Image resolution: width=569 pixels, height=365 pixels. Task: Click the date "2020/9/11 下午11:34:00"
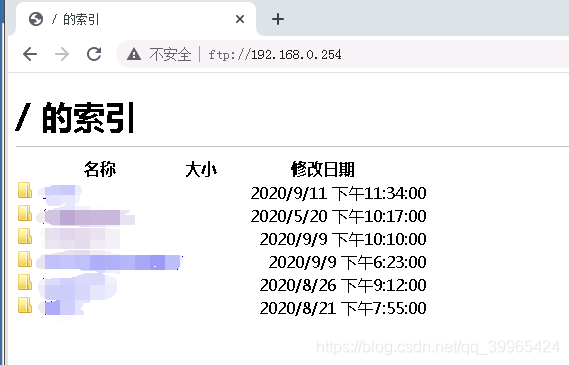(339, 193)
